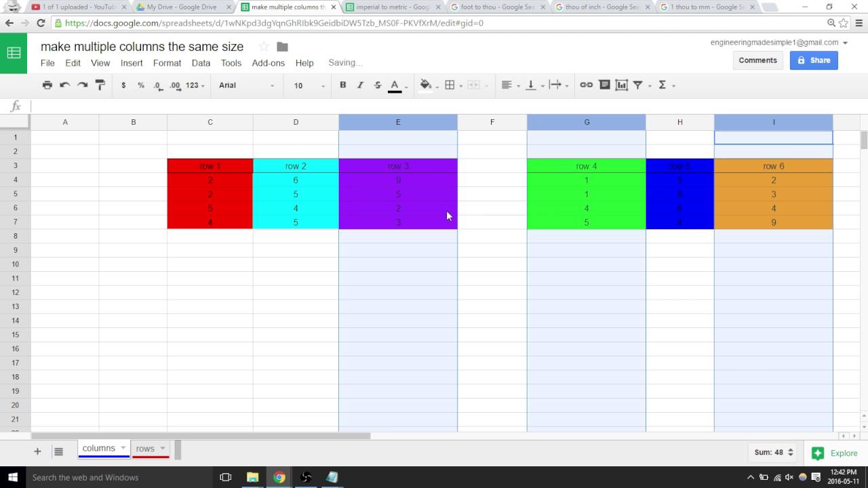The width and height of the screenshot is (868, 488).
Task: Open Chrome in the Windows taskbar
Action: click(x=279, y=477)
